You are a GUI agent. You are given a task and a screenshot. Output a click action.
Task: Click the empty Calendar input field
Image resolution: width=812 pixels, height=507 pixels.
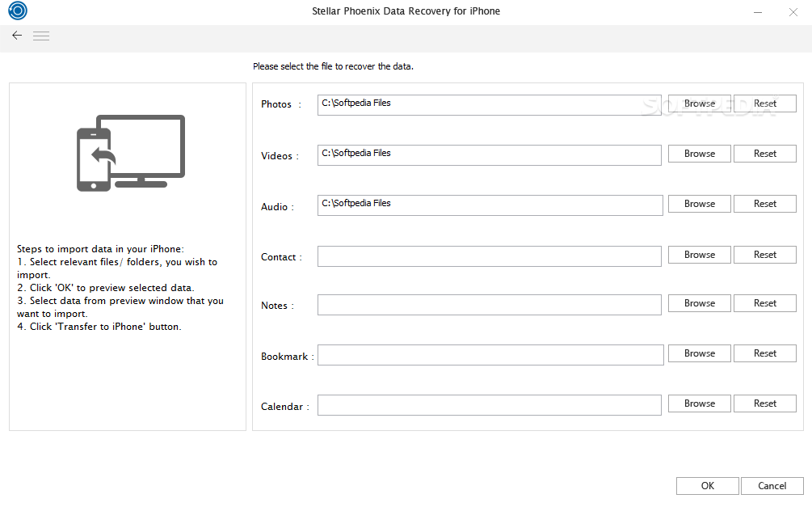[x=490, y=405]
